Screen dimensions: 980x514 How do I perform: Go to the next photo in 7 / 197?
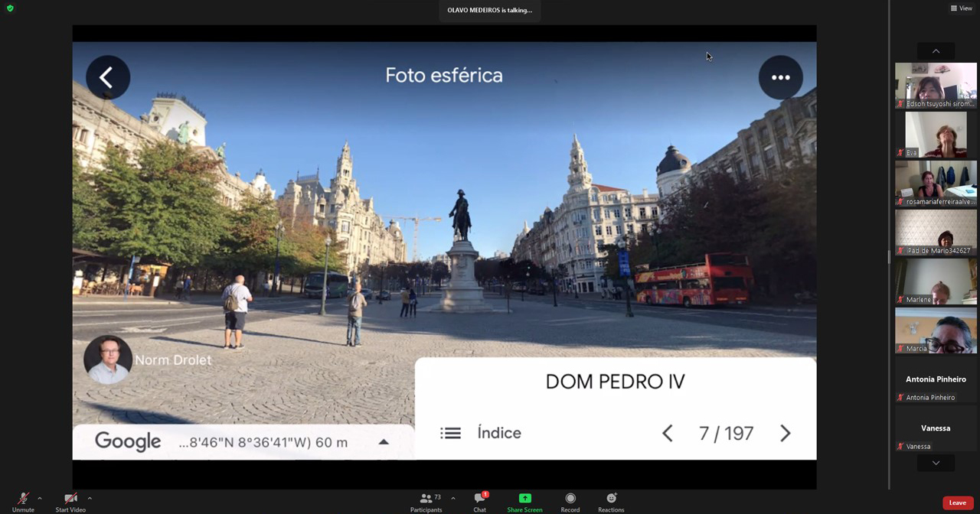(785, 434)
